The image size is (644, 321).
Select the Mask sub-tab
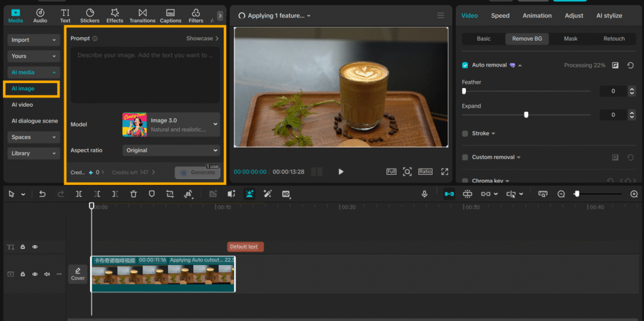[570, 38]
